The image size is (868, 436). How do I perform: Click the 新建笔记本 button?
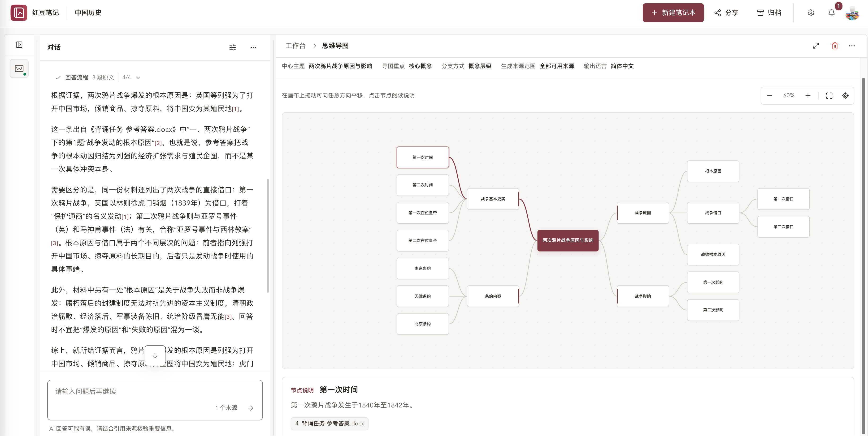coord(673,13)
